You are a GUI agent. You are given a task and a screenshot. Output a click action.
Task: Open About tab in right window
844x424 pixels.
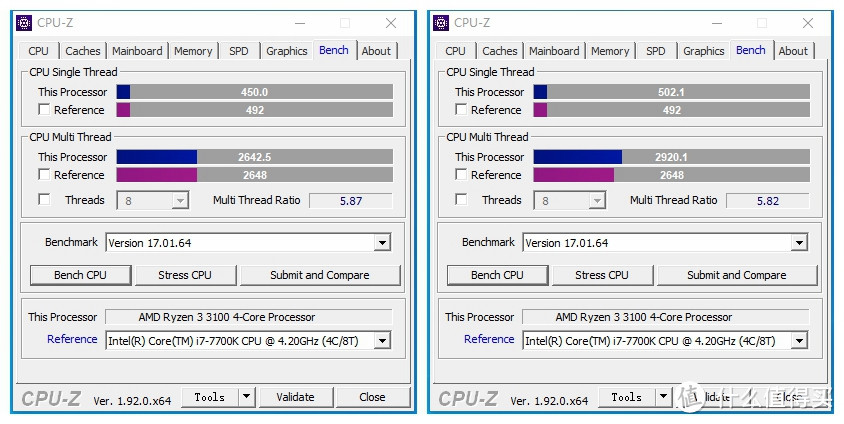click(x=793, y=51)
